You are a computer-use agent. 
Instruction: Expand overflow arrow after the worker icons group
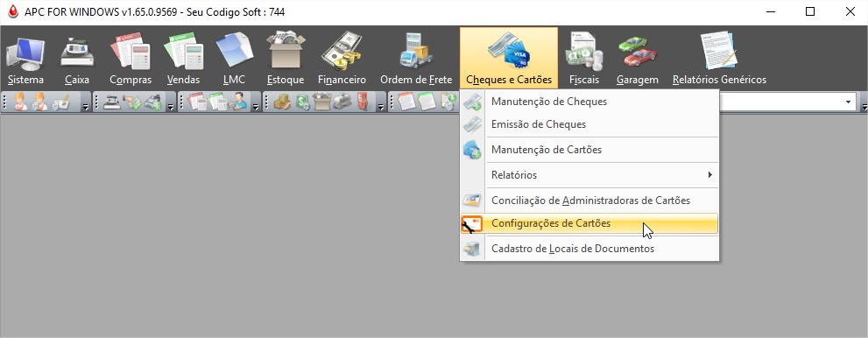click(86, 106)
